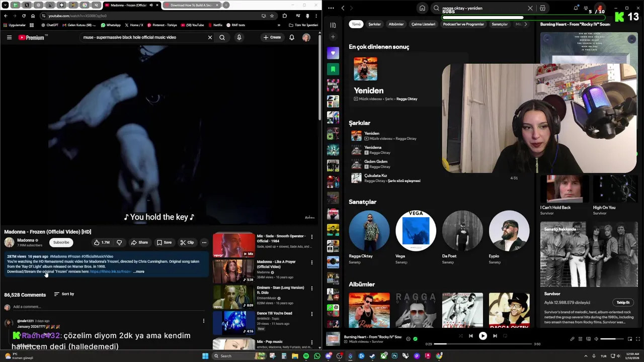Viewport: 644px width, 362px height.
Task: Run the YouTube search with magnifier button
Action: click(x=222, y=37)
